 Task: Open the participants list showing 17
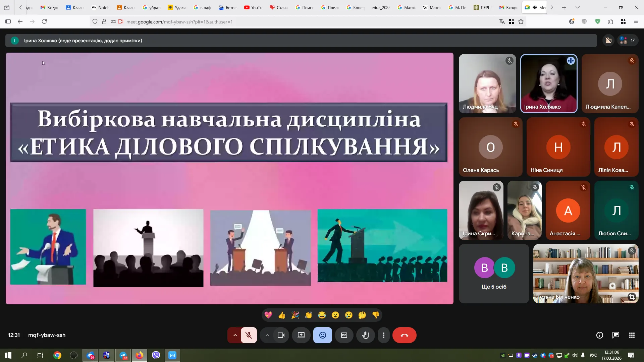[627, 40]
